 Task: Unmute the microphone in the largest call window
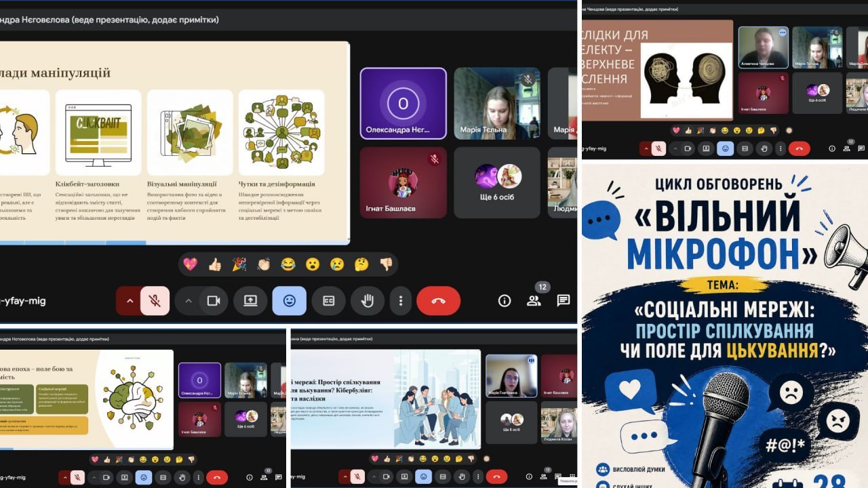click(x=155, y=301)
